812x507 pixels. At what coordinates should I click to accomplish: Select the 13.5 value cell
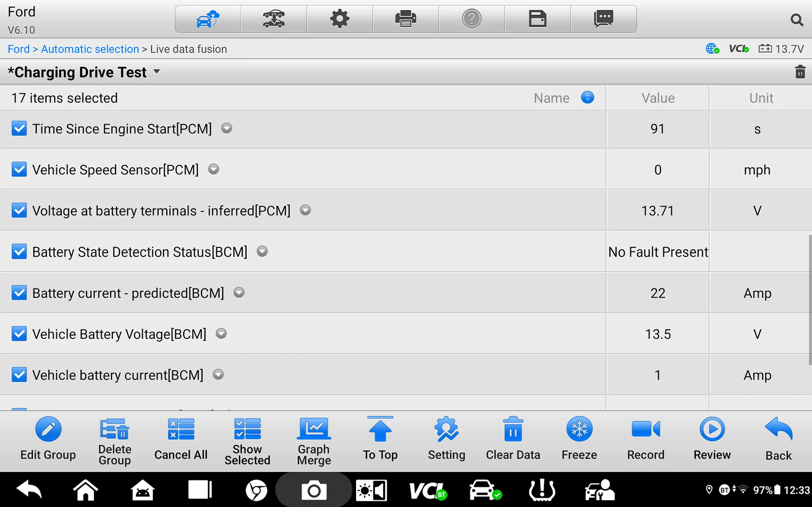[658, 334]
